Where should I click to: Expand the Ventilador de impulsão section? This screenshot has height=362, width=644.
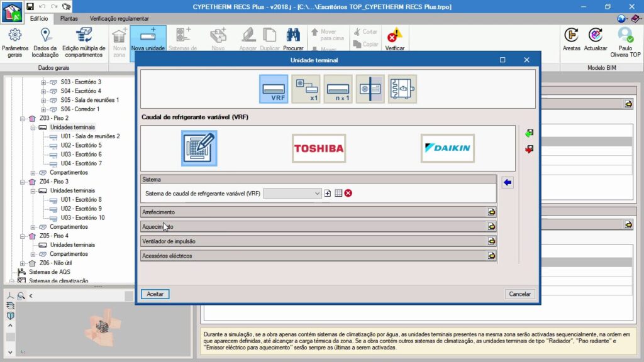click(x=491, y=241)
